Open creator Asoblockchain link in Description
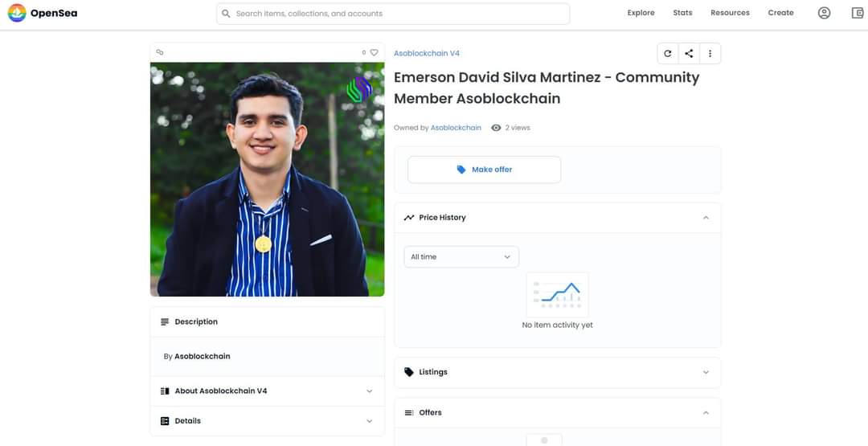Image resolution: width=868 pixels, height=446 pixels. coord(202,356)
